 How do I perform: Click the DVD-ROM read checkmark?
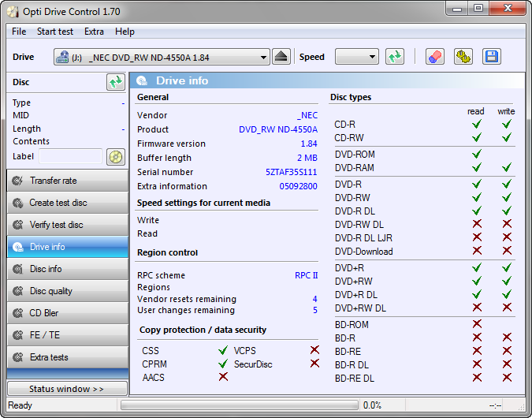pyautogui.click(x=477, y=154)
